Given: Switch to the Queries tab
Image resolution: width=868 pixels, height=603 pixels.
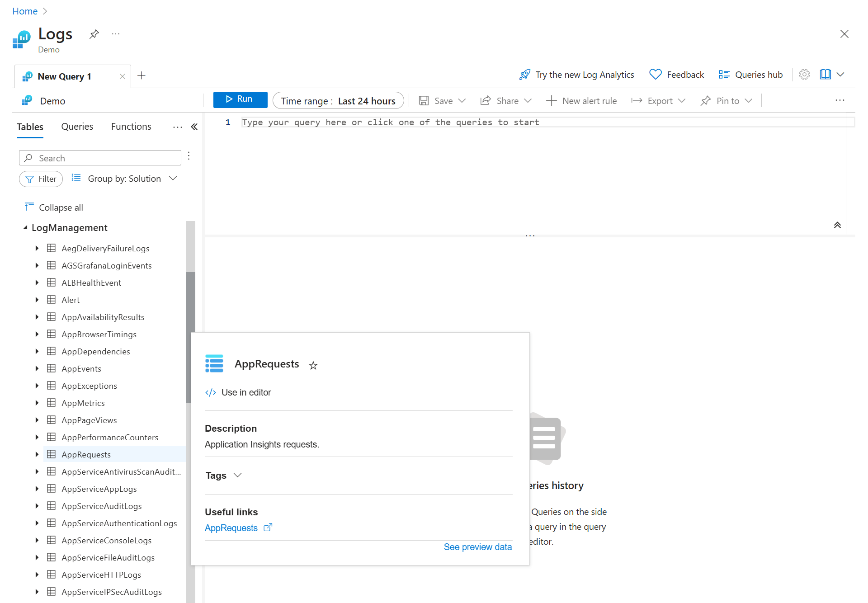Looking at the screenshot, I should [77, 127].
